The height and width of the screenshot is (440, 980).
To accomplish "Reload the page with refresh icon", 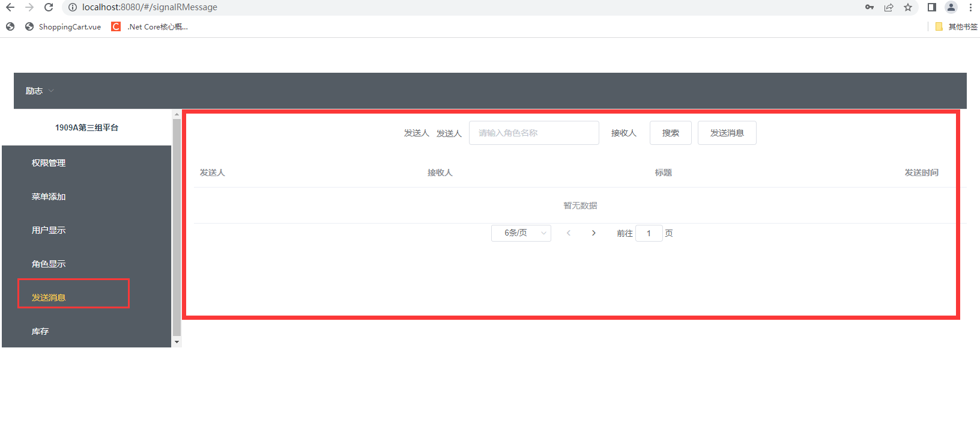I will click(49, 7).
